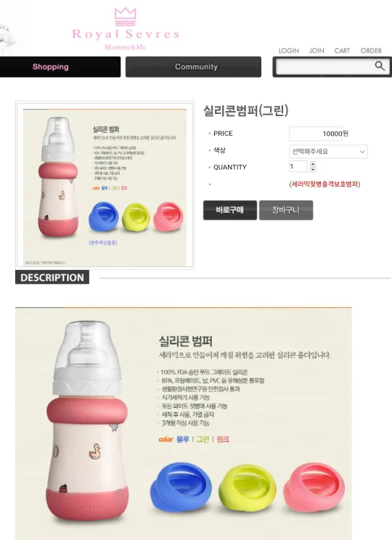This screenshot has height=540, width=392.
Task: Add item with 장바구니 cart button
Action: tap(286, 210)
